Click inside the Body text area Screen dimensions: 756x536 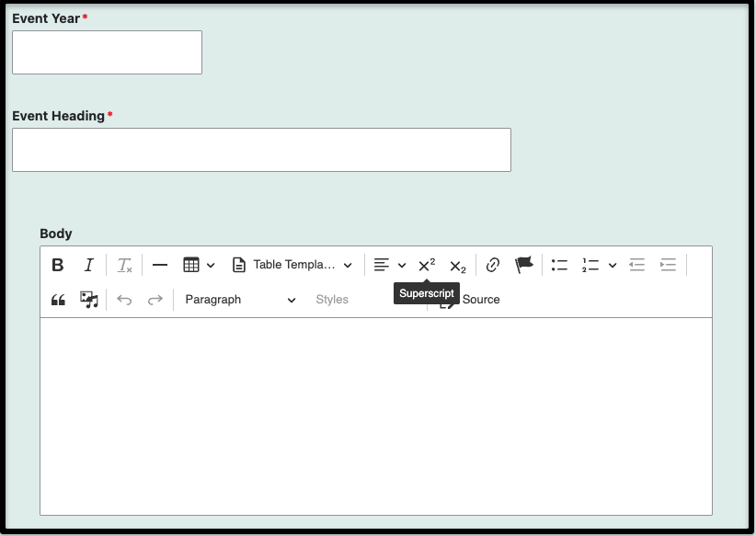375,416
